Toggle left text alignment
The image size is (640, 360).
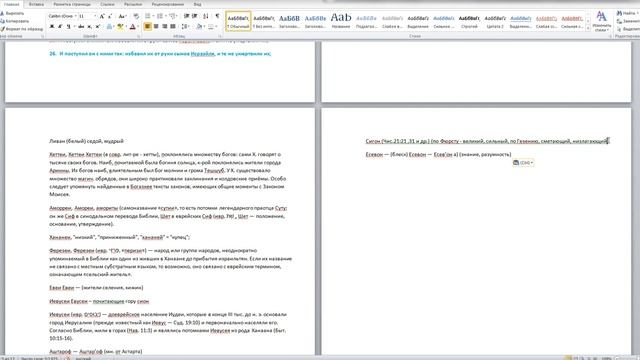pyautogui.click(x=147, y=27)
